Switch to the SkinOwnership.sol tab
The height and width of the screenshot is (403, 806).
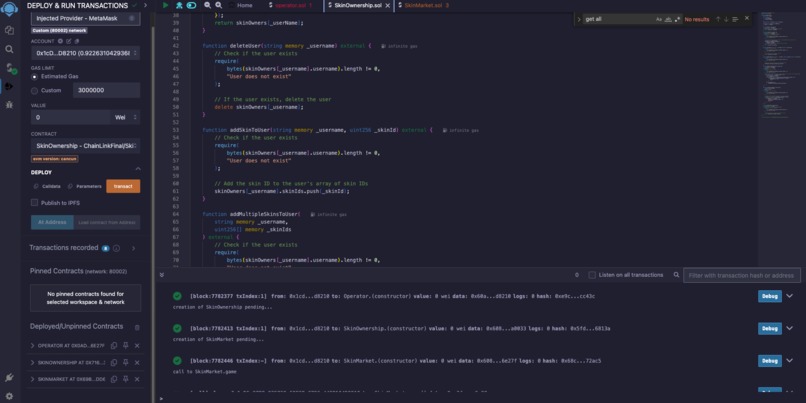point(358,5)
